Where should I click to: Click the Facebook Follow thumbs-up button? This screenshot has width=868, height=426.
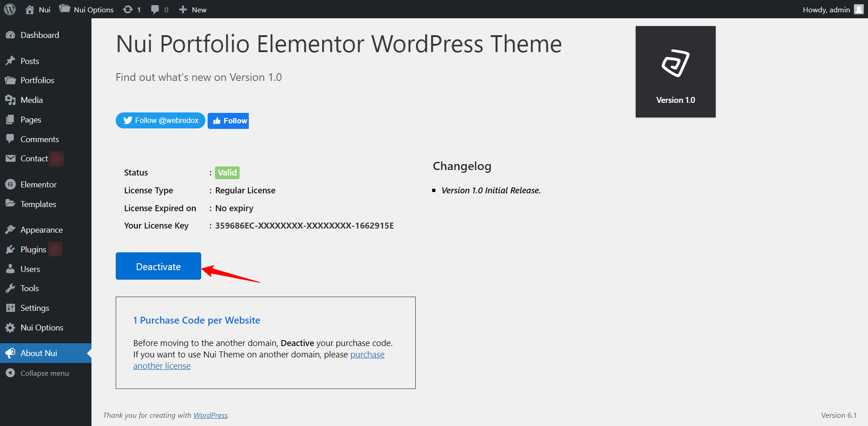228,121
